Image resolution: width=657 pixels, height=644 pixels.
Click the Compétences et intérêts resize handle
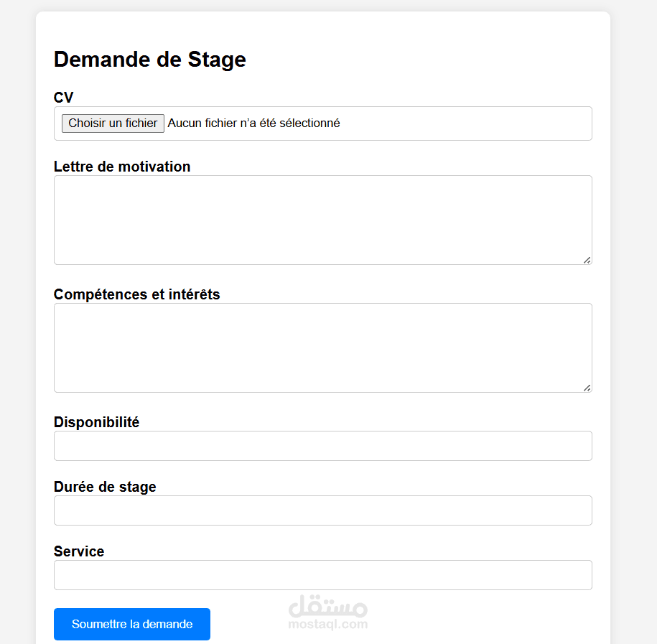point(587,388)
